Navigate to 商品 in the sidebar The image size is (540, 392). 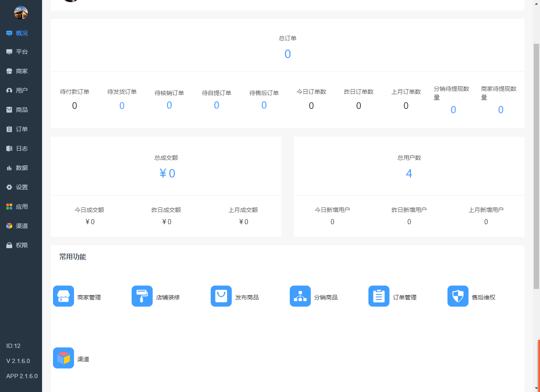click(21, 110)
